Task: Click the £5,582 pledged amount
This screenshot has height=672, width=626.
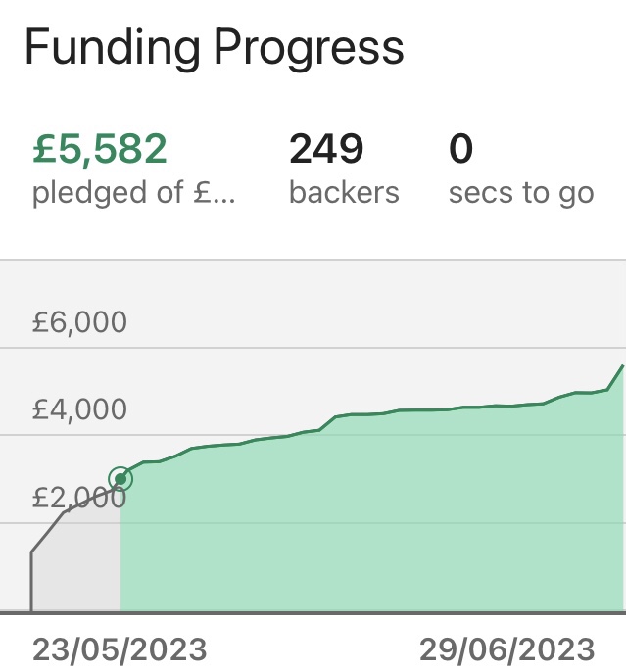Action: click(100, 149)
